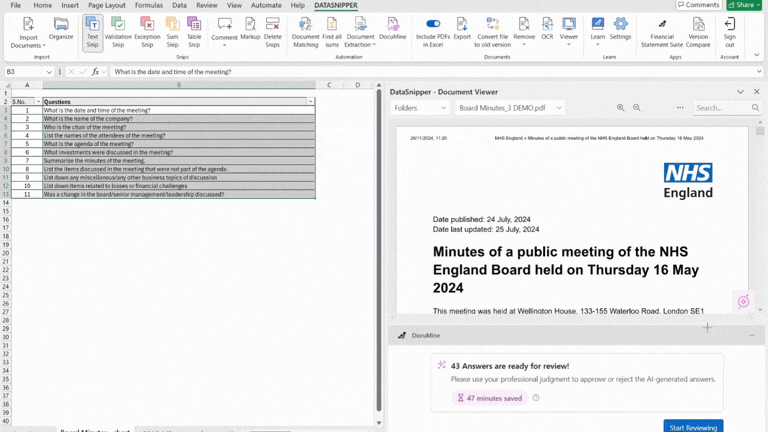This screenshot has height=432, width=768.
Task: Collapse the DocuMine panel
Action: [752, 336]
